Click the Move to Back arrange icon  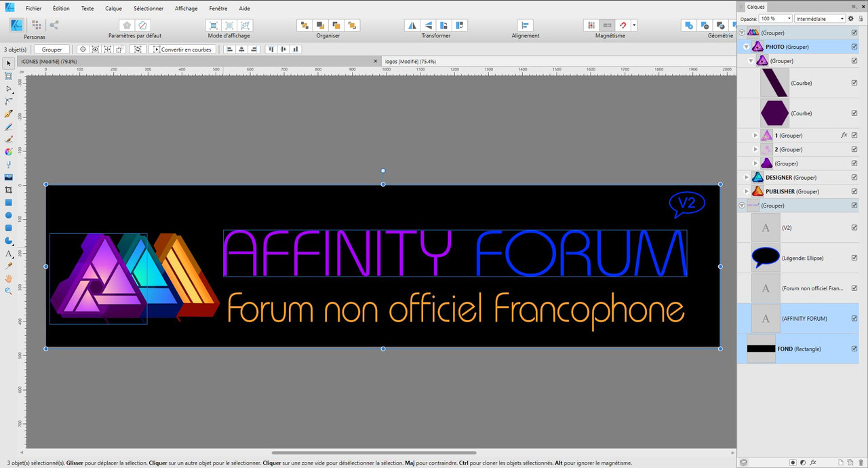point(304,25)
